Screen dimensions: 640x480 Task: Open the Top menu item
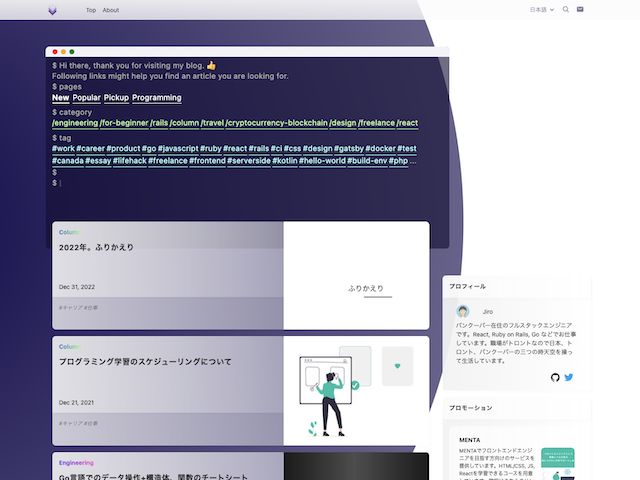pyautogui.click(x=91, y=10)
